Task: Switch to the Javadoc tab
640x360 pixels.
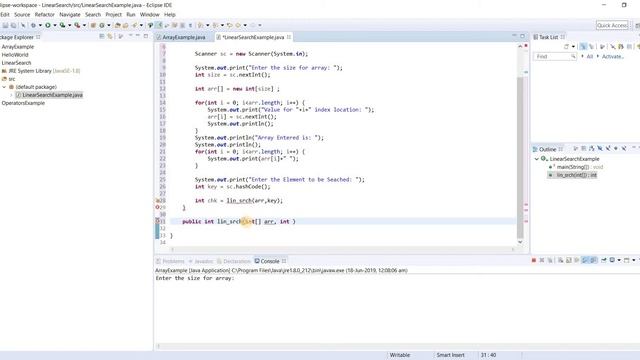Action: [200, 261]
